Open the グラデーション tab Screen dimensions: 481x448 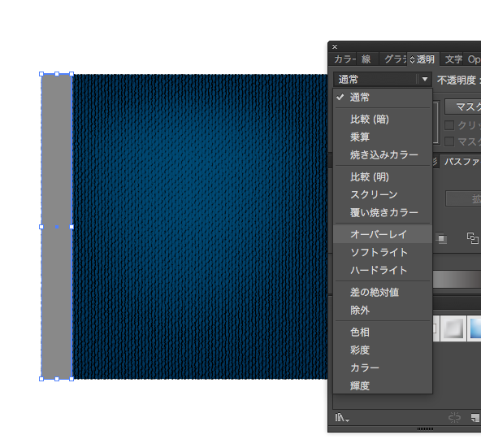click(x=395, y=59)
